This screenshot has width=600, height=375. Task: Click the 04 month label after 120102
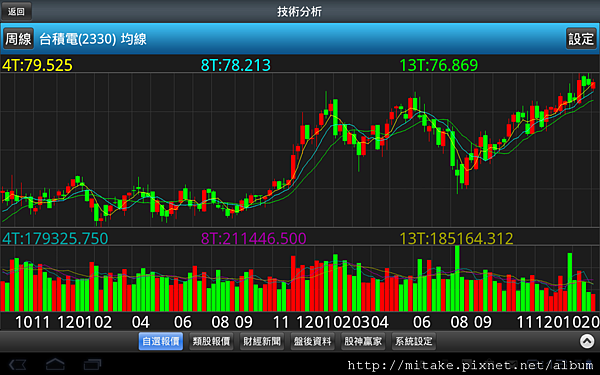pyautogui.click(x=140, y=322)
